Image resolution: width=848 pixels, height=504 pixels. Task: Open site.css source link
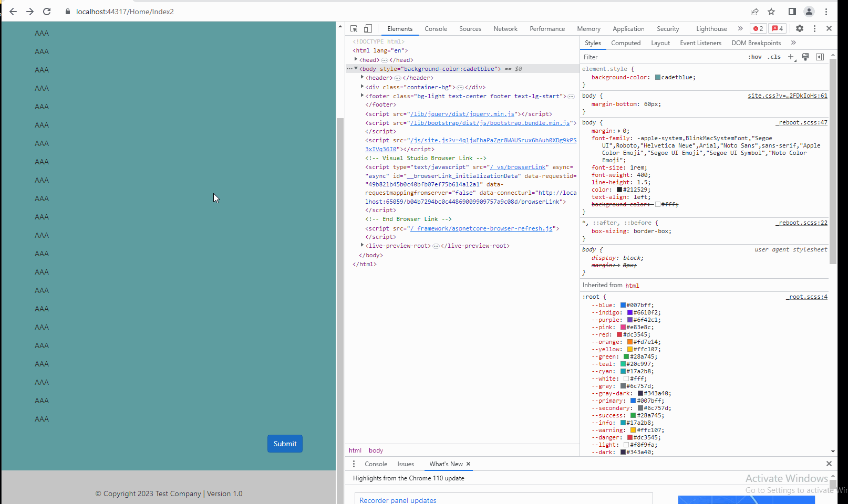pyautogui.click(x=787, y=96)
